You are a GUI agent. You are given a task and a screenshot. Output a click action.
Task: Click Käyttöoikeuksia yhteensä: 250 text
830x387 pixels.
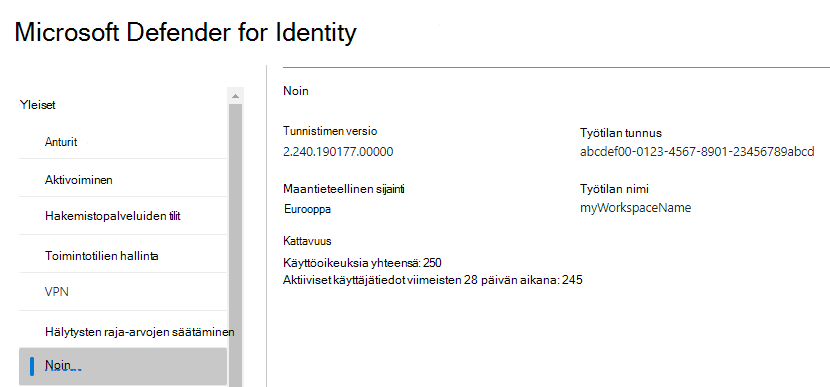click(363, 262)
